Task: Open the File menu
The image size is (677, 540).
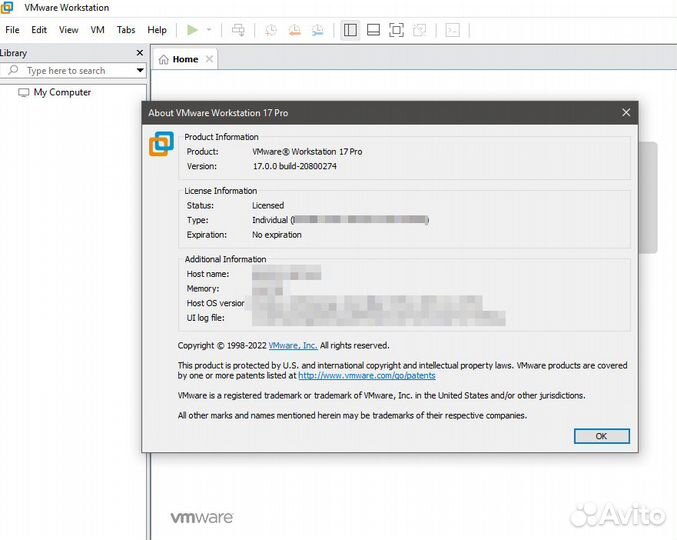Action: (12, 30)
